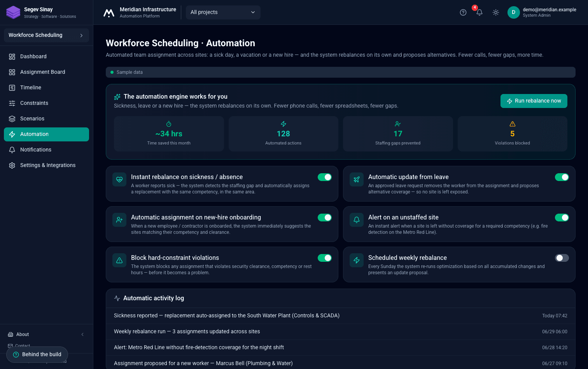Select Metro Red Line alert log entry
Image resolution: width=588 pixels, height=369 pixels.
click(x=341, y=348)
